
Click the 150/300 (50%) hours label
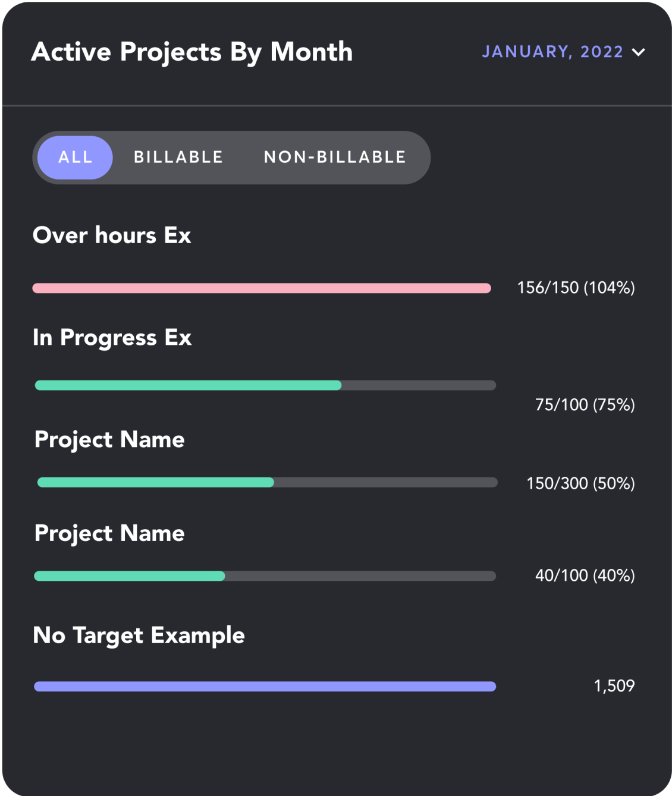pos(580,483)
